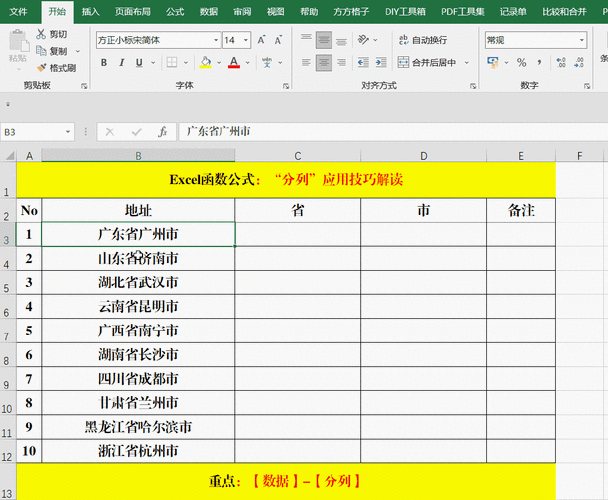
Task: Click the Copy (复制) icon
Action: point(41,51)
